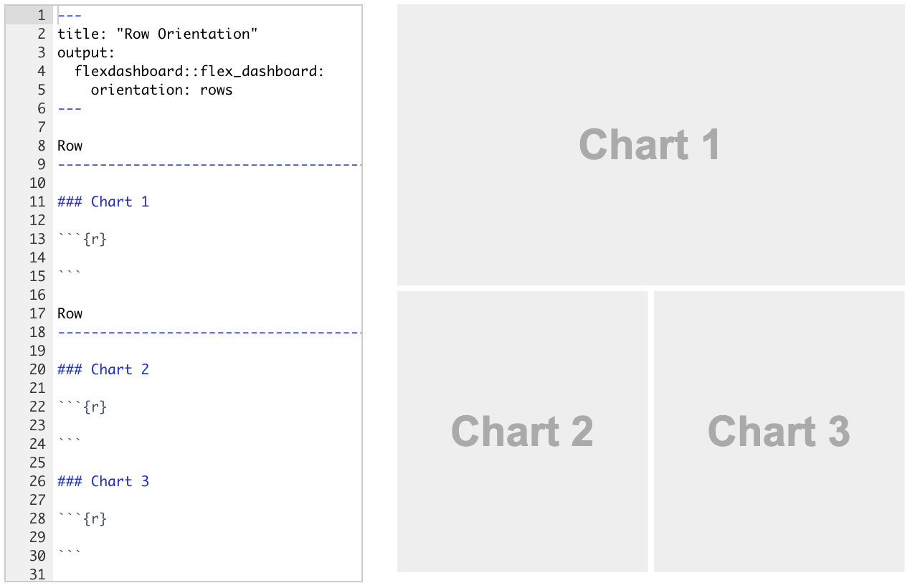Click the "### Chart 2" header in code
The height and width of the screenshot is (588, 915).
coord(103,369)
